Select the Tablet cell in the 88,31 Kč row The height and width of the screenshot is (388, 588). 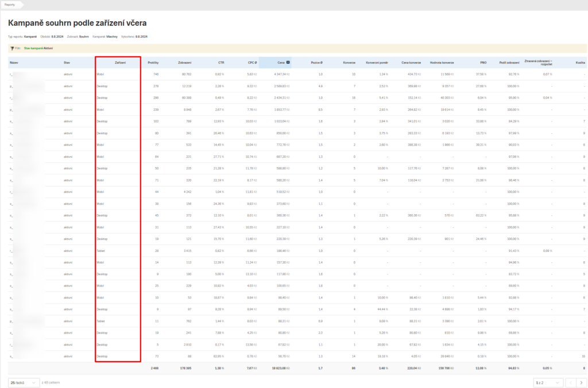coord(100,321)
